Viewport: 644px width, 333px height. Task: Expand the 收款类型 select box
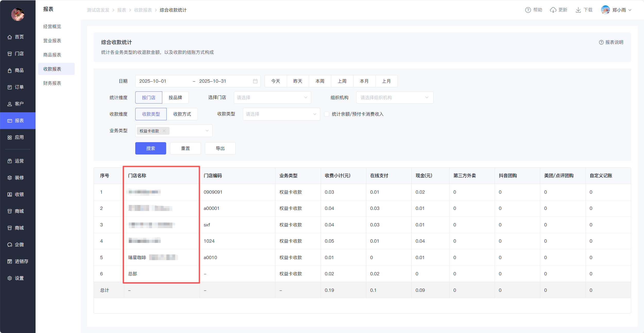tap(281, 114)
